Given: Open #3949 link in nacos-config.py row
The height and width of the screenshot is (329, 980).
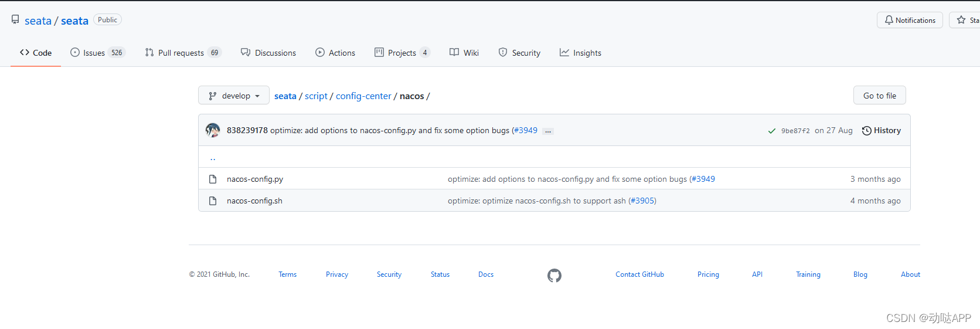Looking at the screenshot, I should 703,179.
